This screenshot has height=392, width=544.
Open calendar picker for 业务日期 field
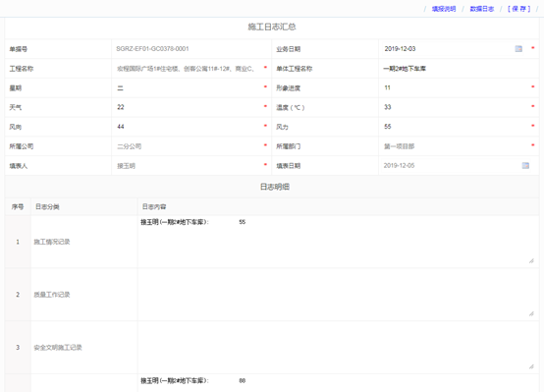pyautogui.click(x=518, y=49)
